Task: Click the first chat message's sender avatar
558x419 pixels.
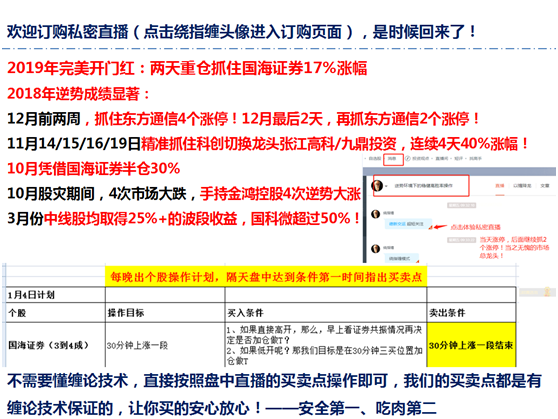Action: point(375,214)
